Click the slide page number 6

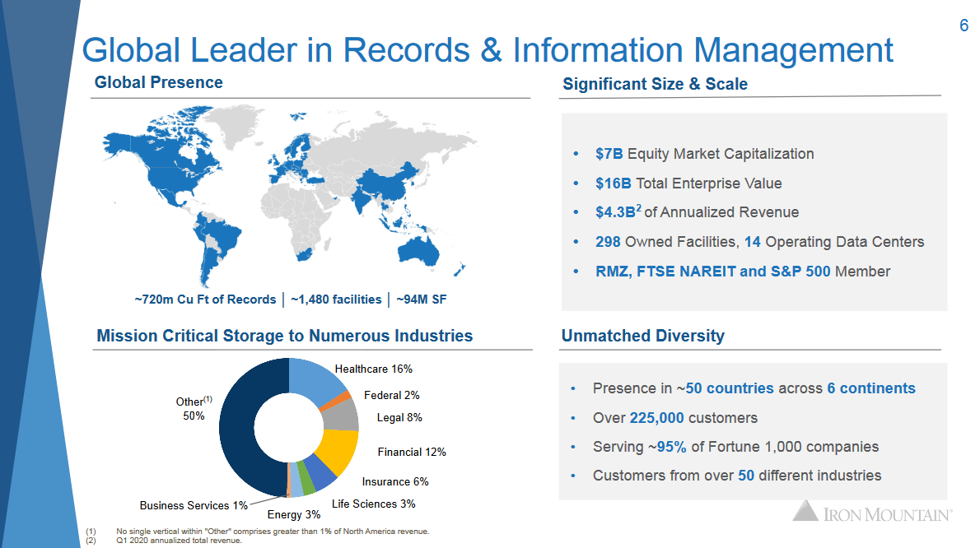(x=964, y=26)
